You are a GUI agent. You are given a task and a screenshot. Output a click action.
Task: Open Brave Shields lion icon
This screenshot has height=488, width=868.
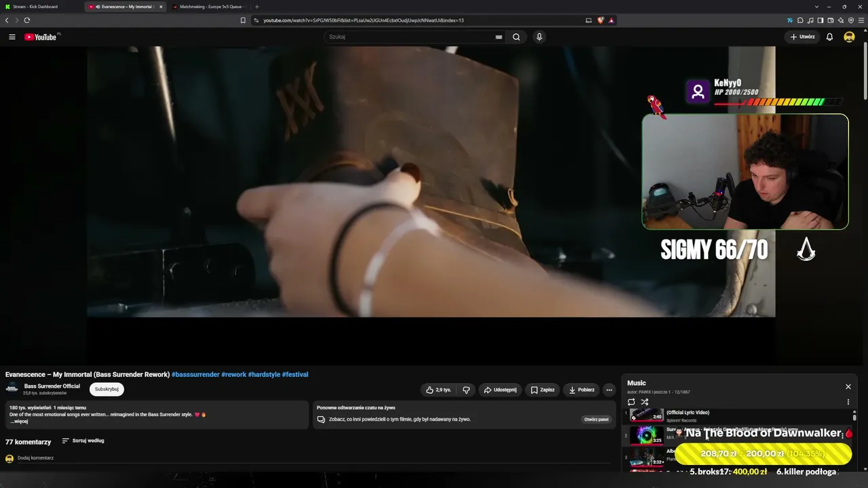coord(600,20)
